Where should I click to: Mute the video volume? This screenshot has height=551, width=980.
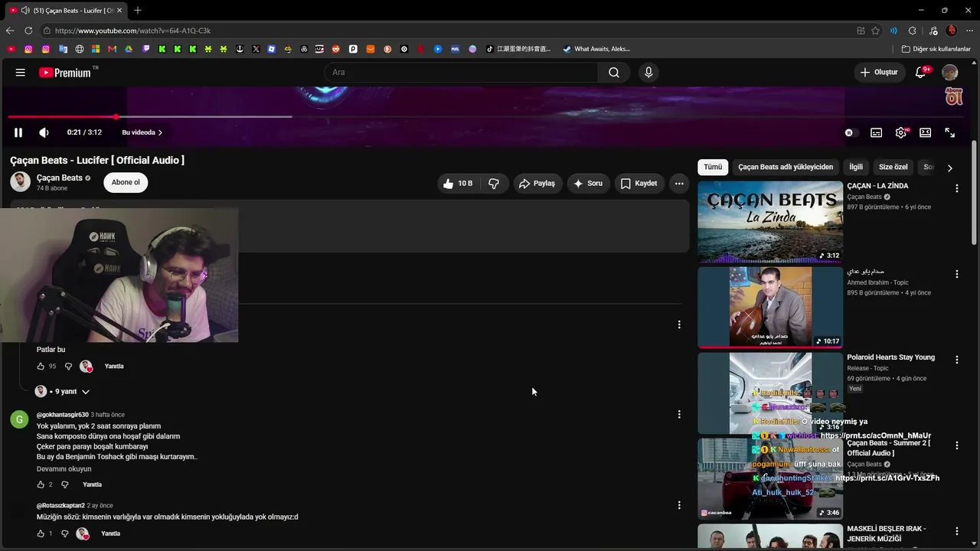point(44,132)
